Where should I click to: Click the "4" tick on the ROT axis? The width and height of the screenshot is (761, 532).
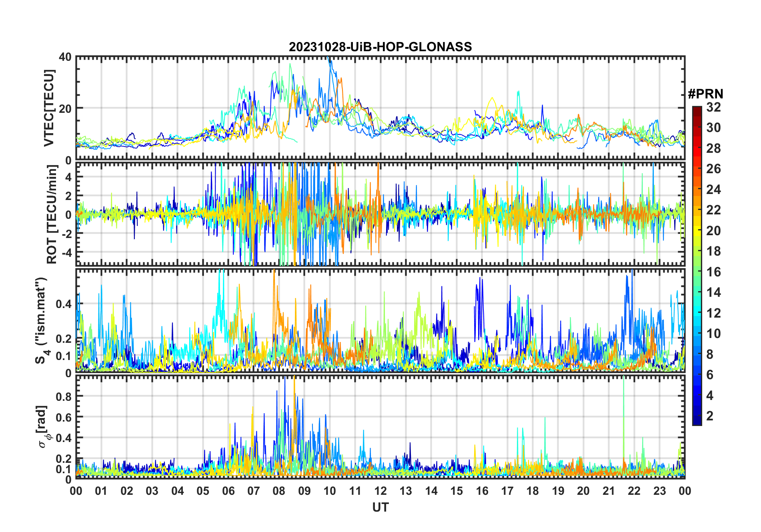(x=68, y=177)
